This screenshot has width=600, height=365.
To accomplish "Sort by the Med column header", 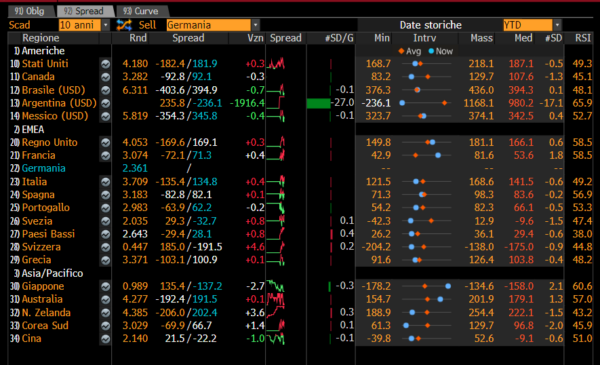I will [x=523, y=38].
